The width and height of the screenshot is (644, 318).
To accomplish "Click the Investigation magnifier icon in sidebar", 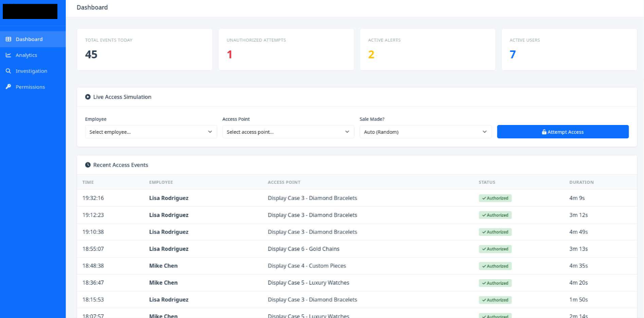I will tap(8, 71).
